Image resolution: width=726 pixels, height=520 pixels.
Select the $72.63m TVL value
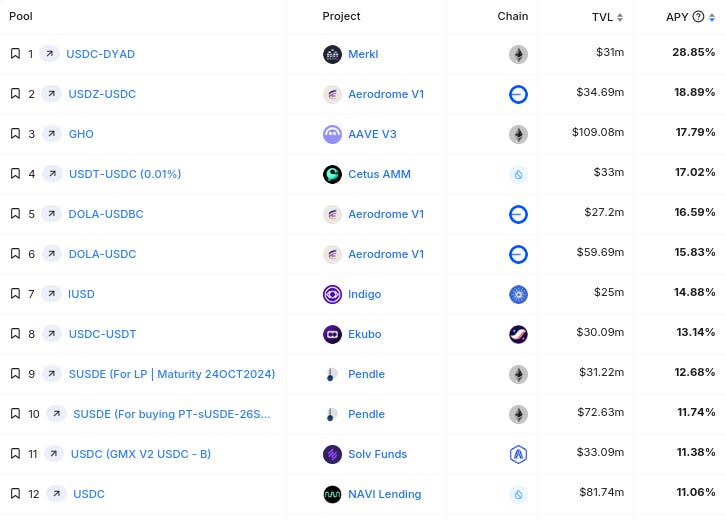pos(601,412)
